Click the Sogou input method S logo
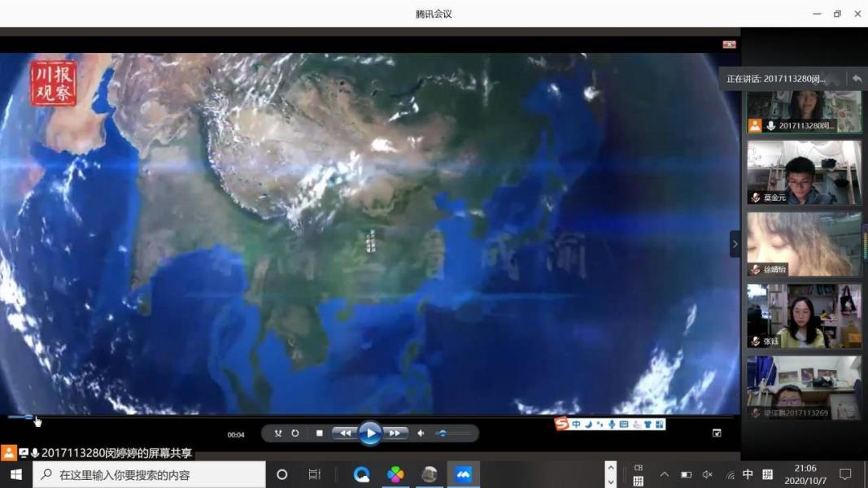The height and width of the screenshot is (488, 868). click(x=562, y=424)
